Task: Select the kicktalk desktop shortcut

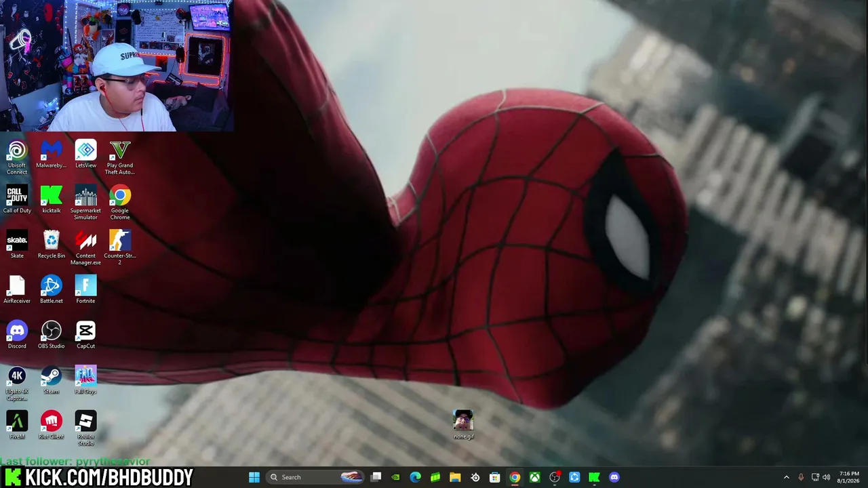Action: [x=52, y=200]
